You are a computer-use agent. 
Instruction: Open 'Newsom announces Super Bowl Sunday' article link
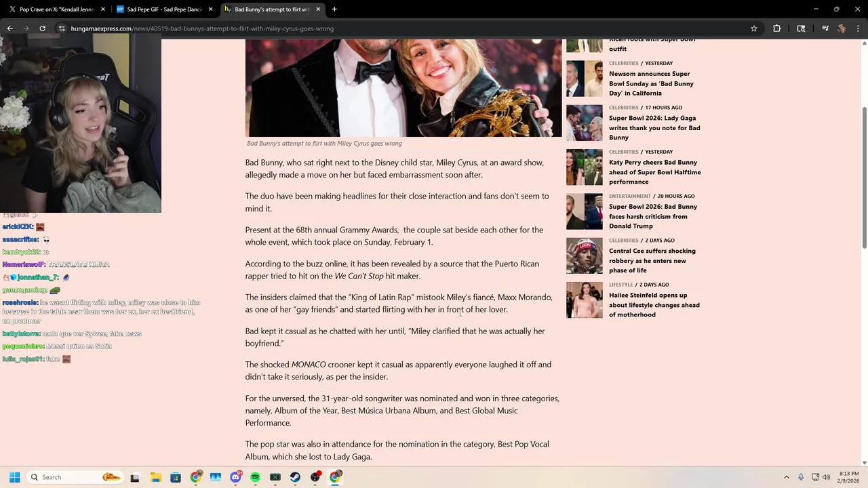point(651,83)
